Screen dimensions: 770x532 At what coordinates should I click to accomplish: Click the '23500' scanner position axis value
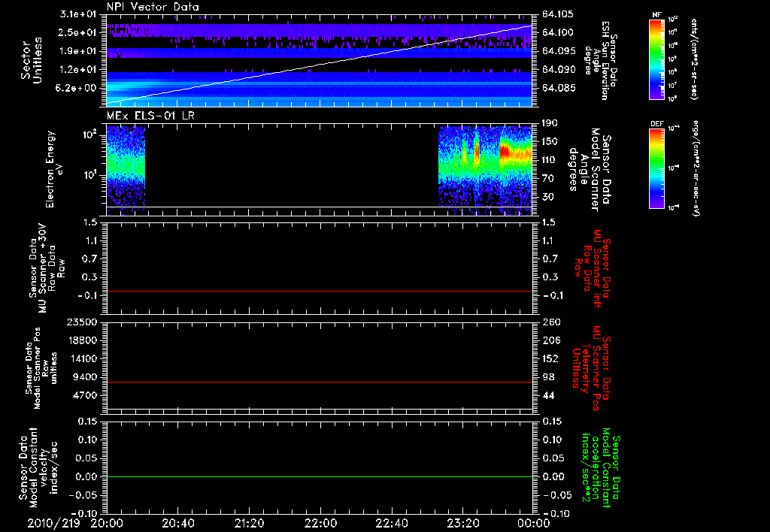pyautogui.click(x=83, y=322)
